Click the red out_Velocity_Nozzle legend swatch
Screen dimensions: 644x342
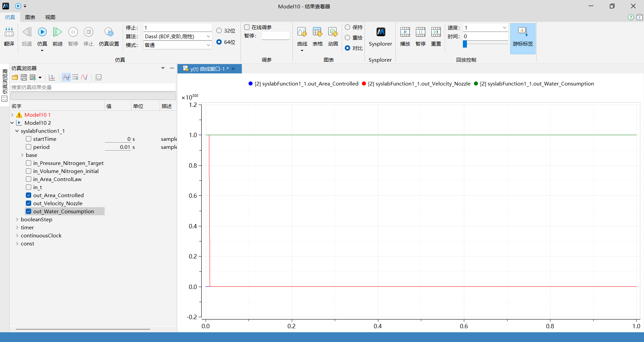364,83
